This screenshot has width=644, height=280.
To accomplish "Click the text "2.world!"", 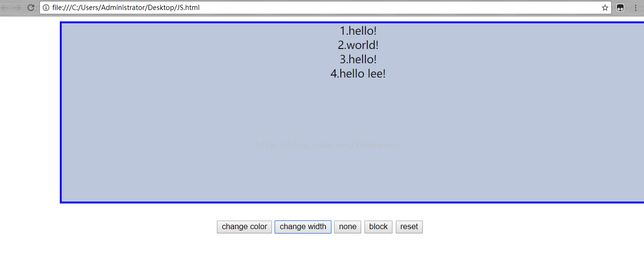I will pos(358,45).
